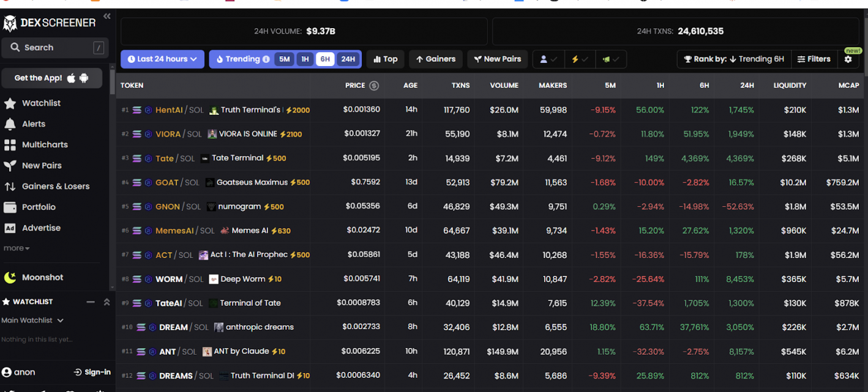Viewport: 868px width, 392px height.
Task: Sort by the LIQUIDITY column header
Action: pyautogui.click(x=790, y=86)
